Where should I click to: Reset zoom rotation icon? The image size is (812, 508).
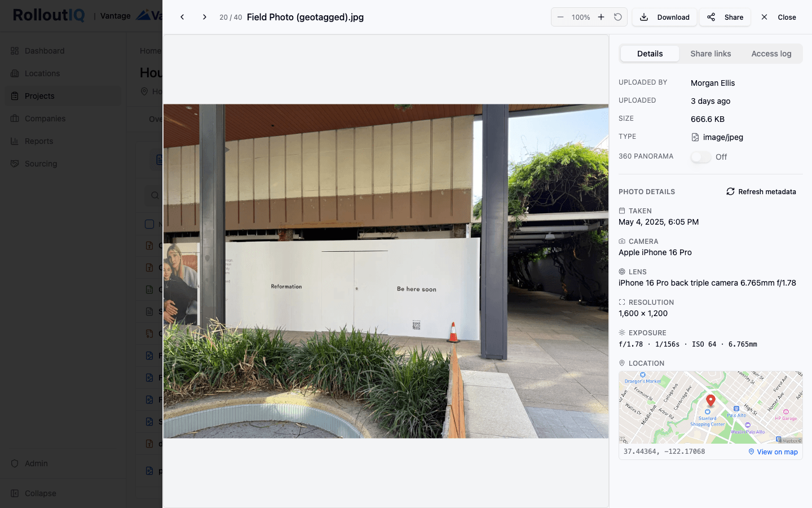coord(618,17)
